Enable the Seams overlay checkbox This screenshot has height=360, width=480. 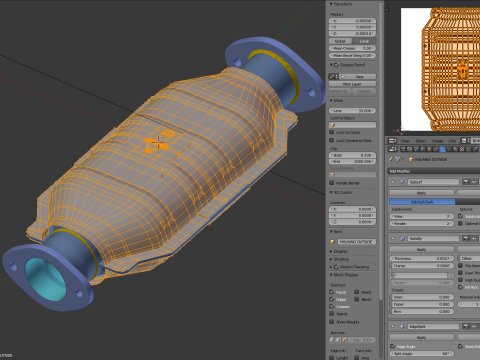(x=332, y=314)
